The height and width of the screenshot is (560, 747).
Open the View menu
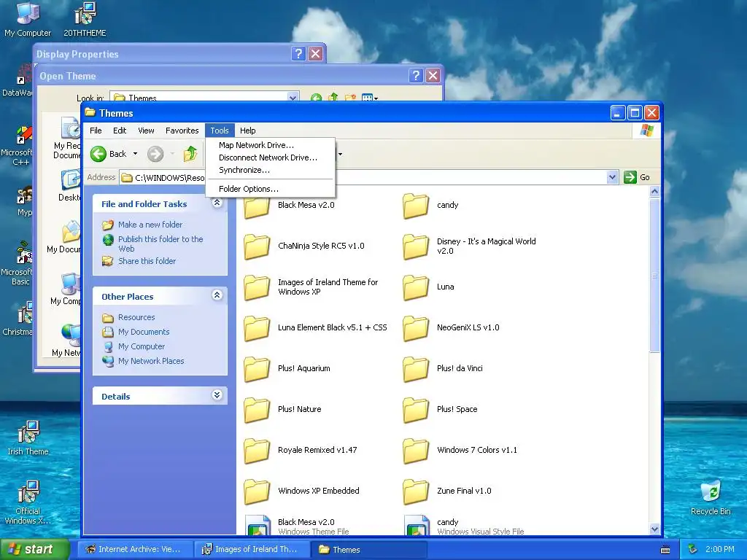(146, 131)
